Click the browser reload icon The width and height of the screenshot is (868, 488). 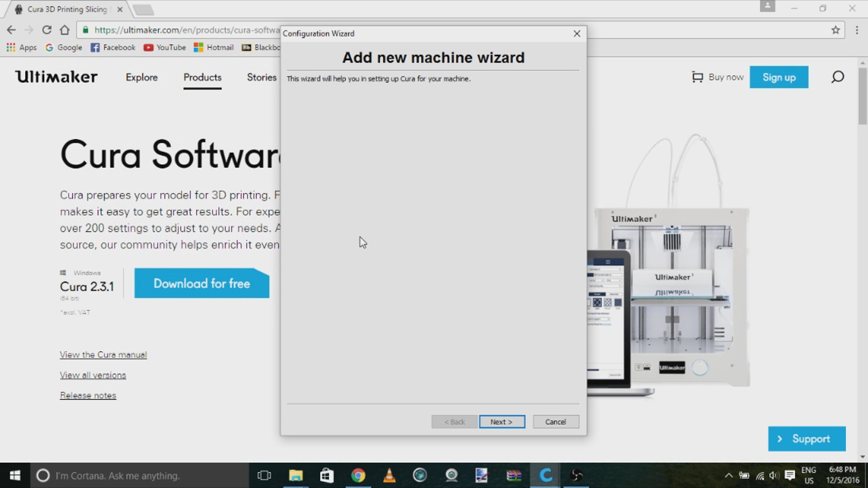(47, 30)
